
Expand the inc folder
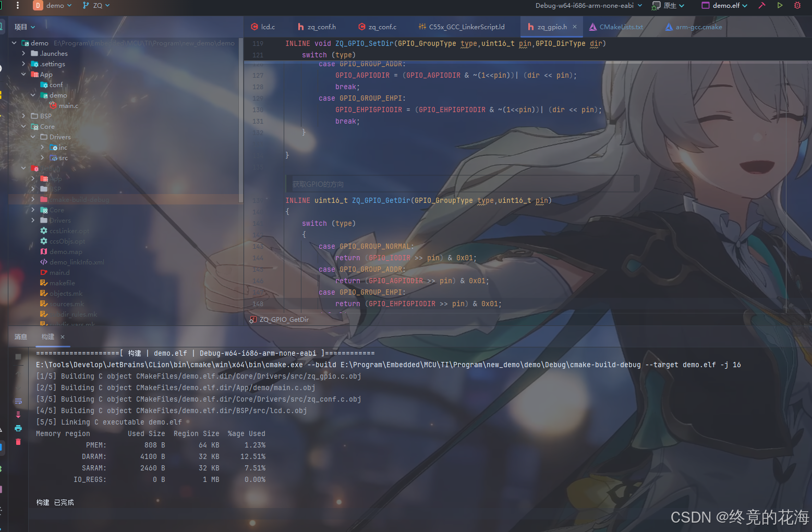point(42,147)
